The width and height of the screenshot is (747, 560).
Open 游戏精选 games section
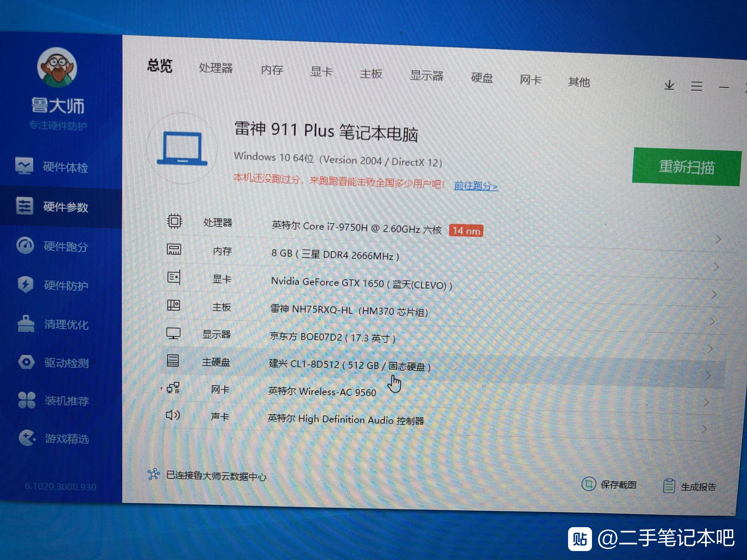point(55,438)
